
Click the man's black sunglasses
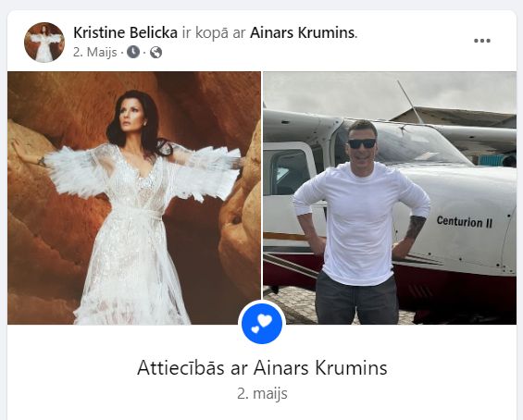tap(362, 143)
